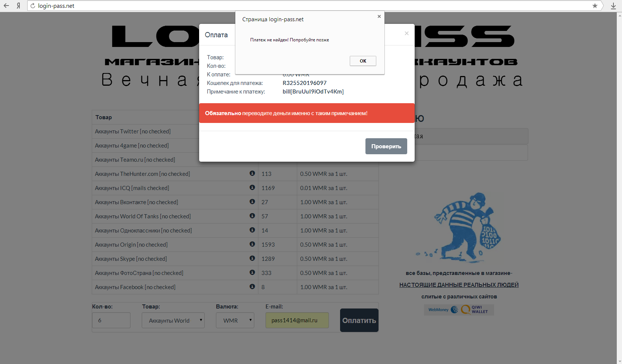Click "Аккаунты World Of Tanks [no checked]" text
This screenshot has height=364, width=622.
[x=143, y=216]
